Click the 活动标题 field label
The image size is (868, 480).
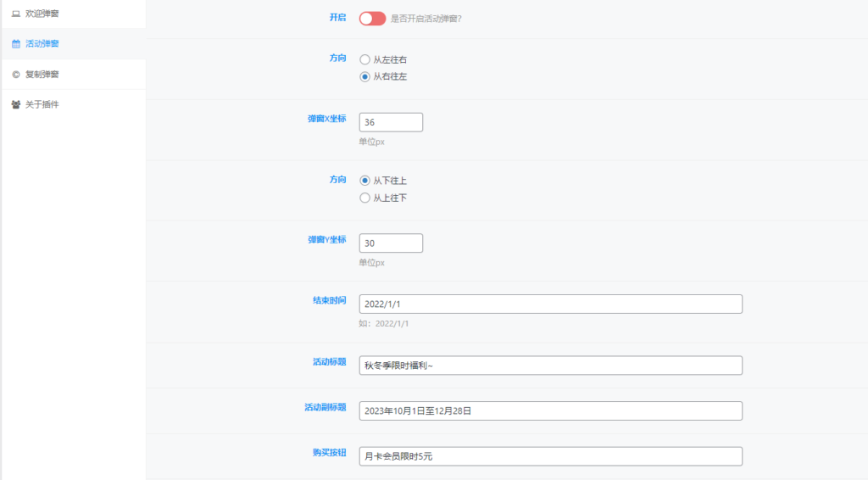tap(330, 361)
